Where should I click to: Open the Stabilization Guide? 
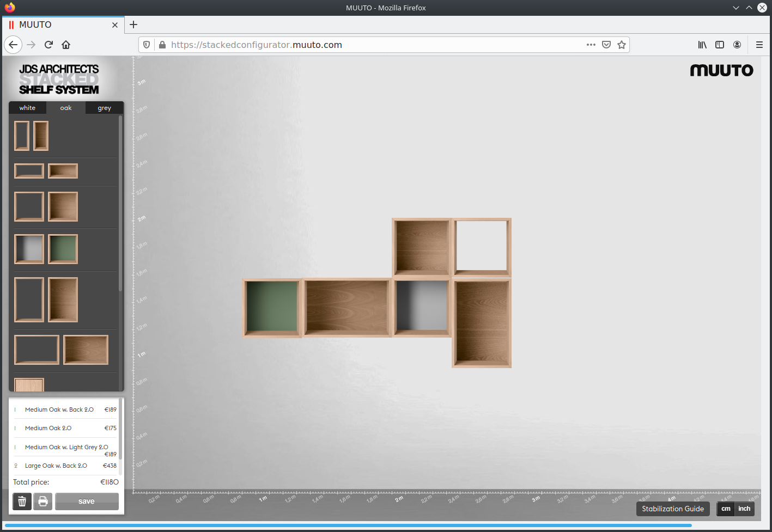673,509
